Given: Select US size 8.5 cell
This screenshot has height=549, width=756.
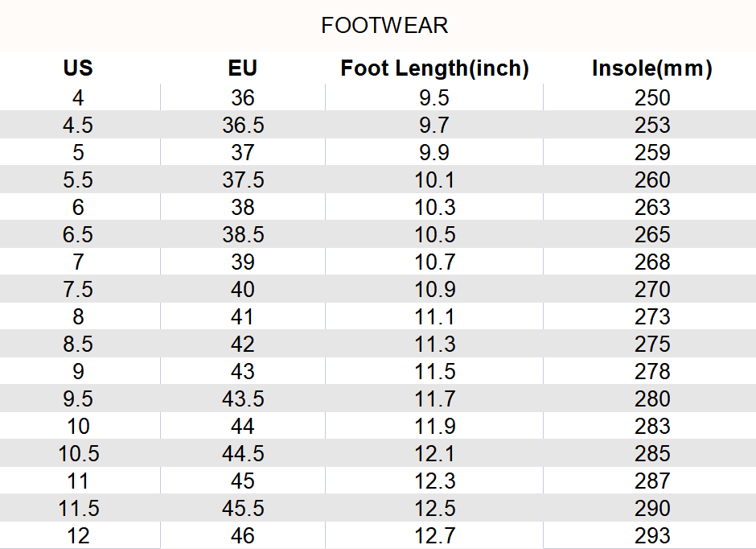Looking at the screenshot, I should (x=78, y=345).
